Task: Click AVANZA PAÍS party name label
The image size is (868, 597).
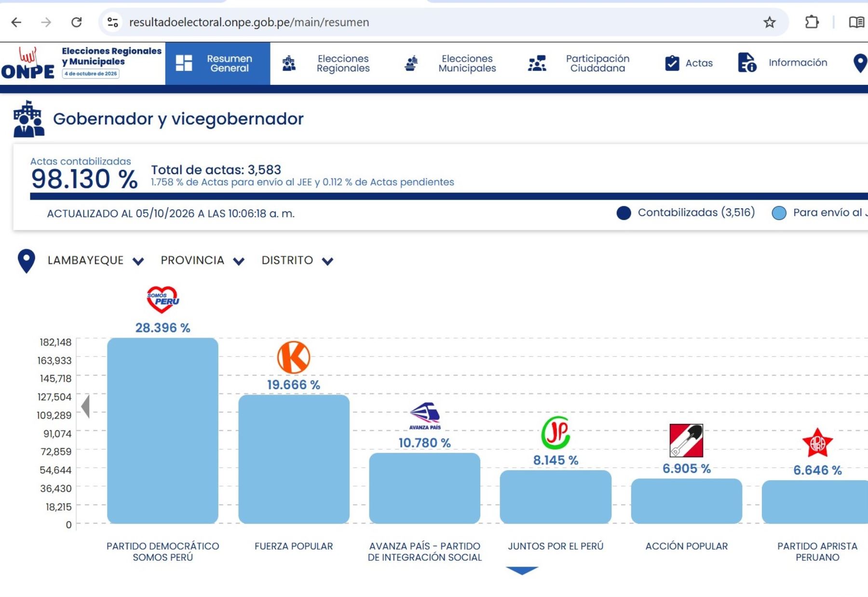Action: [x=425, y=552]
